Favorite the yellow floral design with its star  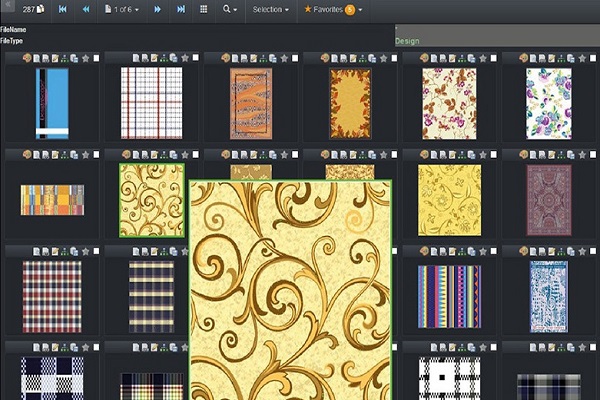pos(483,155)
